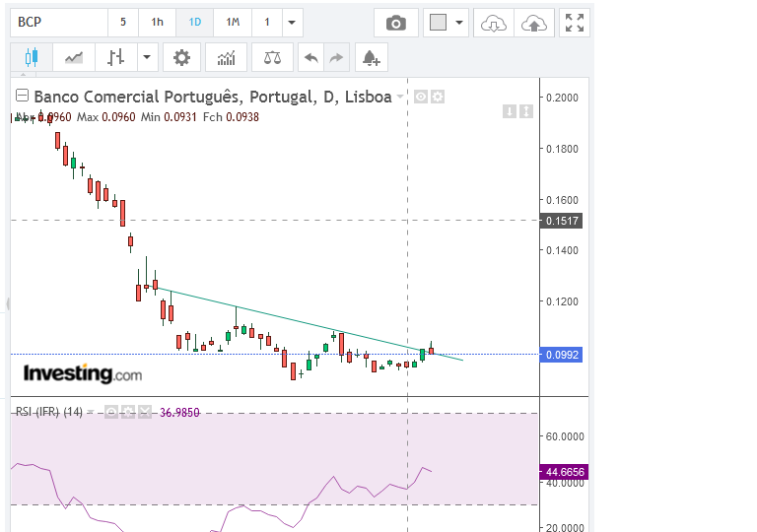757x532 pixels.
Task: Take a chart snapshot with camera icon
Action: 396,23
